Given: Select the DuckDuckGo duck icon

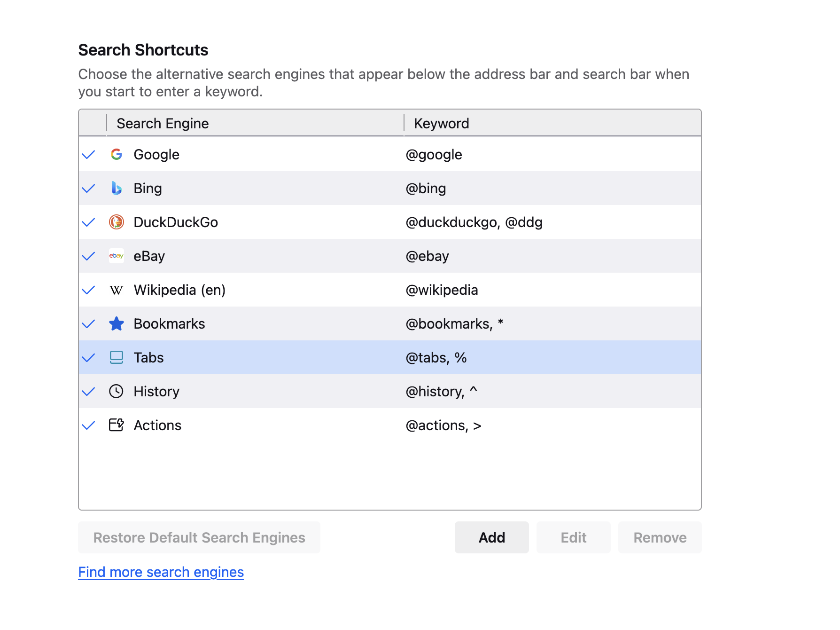Looking at the screenshot, I should point(116,222).
